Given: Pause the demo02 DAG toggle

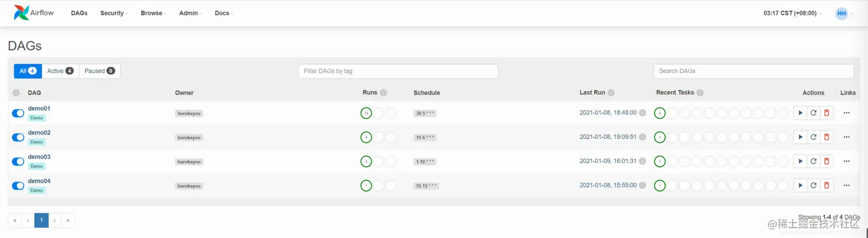Looking at the screenshot, I should 18,137.
